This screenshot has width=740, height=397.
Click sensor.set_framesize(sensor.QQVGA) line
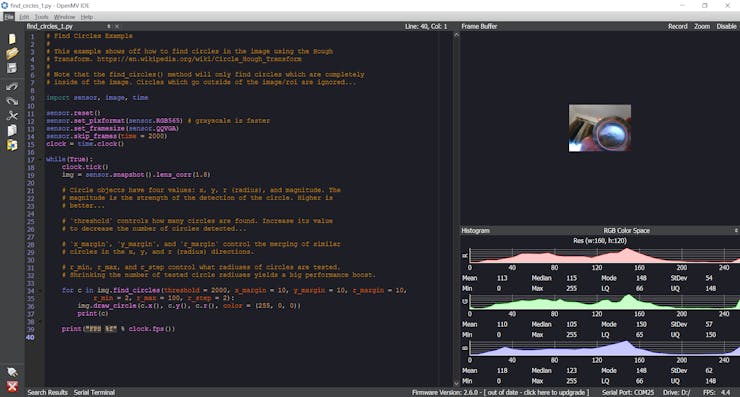pos(112,128)
